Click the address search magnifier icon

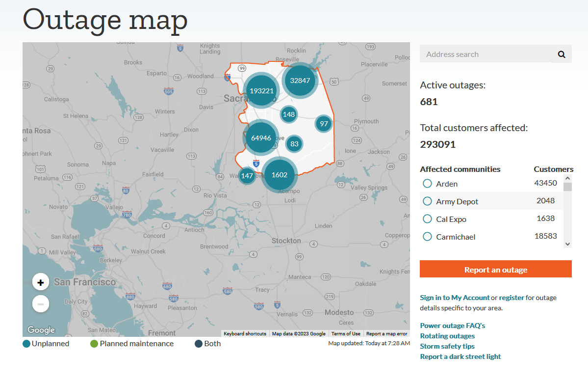pos(562,55)
